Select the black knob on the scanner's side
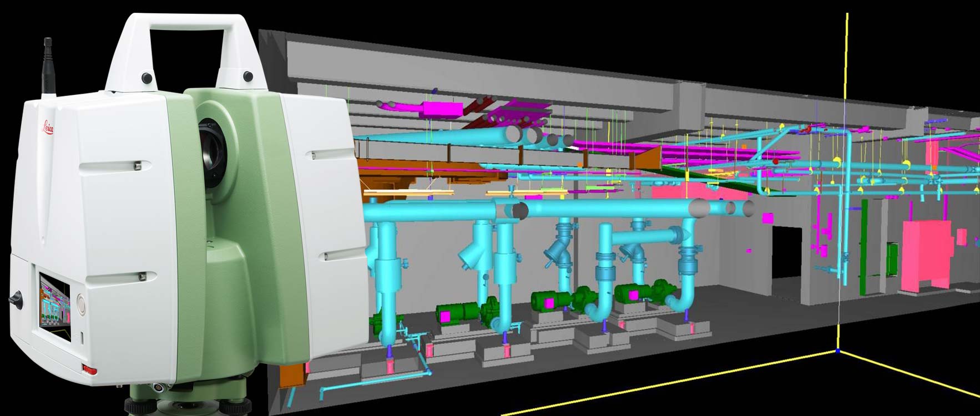Viewport: 980px width, 416px height. tap(16, 299)
